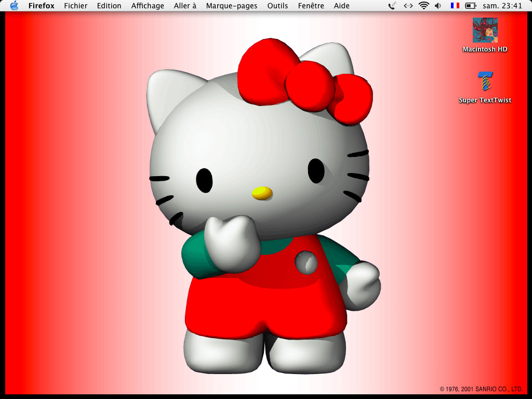
Task: Open the Affichage menu
Action: point(148,6)
